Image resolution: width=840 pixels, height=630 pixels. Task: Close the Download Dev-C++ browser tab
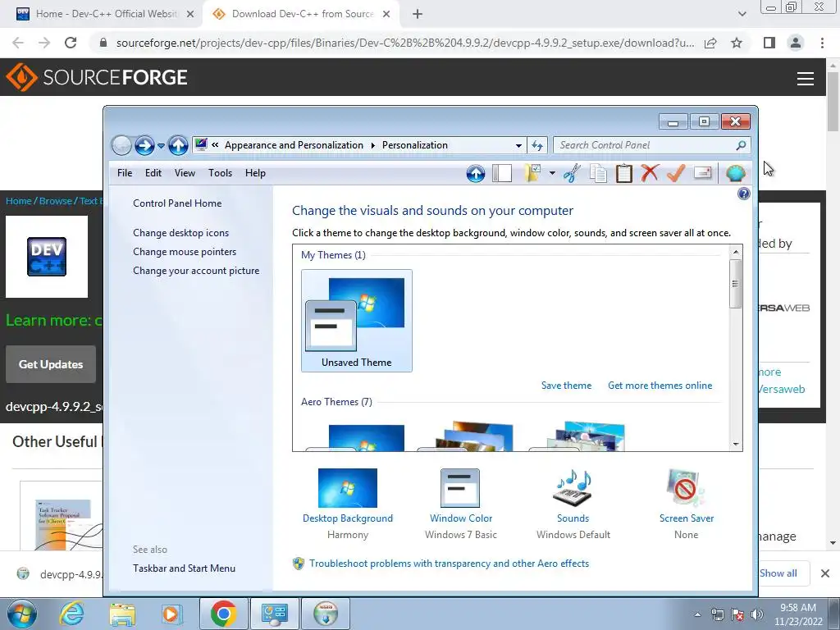pyautogui.click(x=386, y=14)
